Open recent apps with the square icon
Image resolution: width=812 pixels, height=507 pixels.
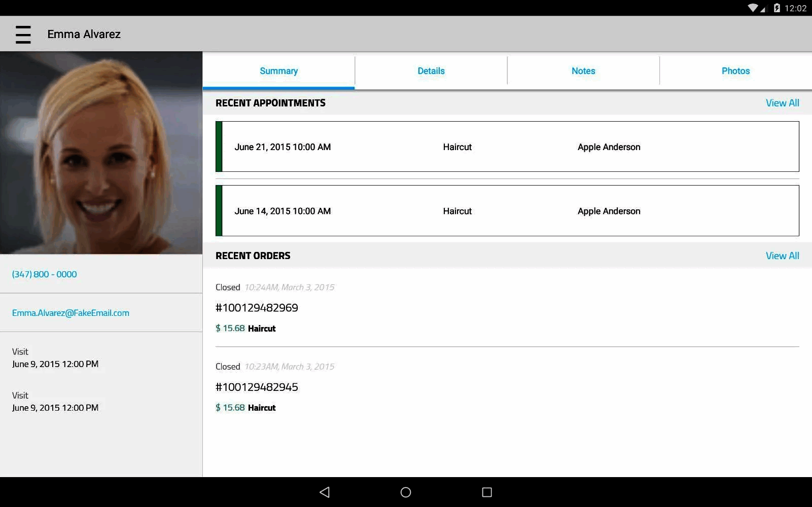(486, 492)
